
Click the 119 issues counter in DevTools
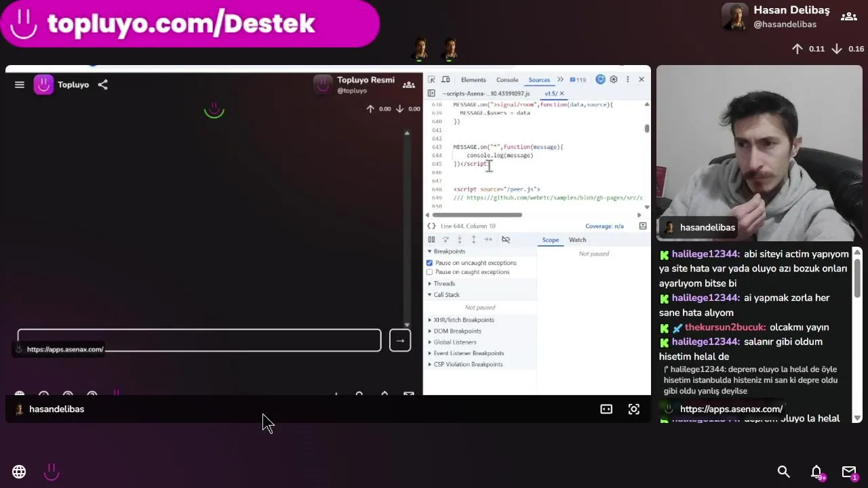coord(578,79)
